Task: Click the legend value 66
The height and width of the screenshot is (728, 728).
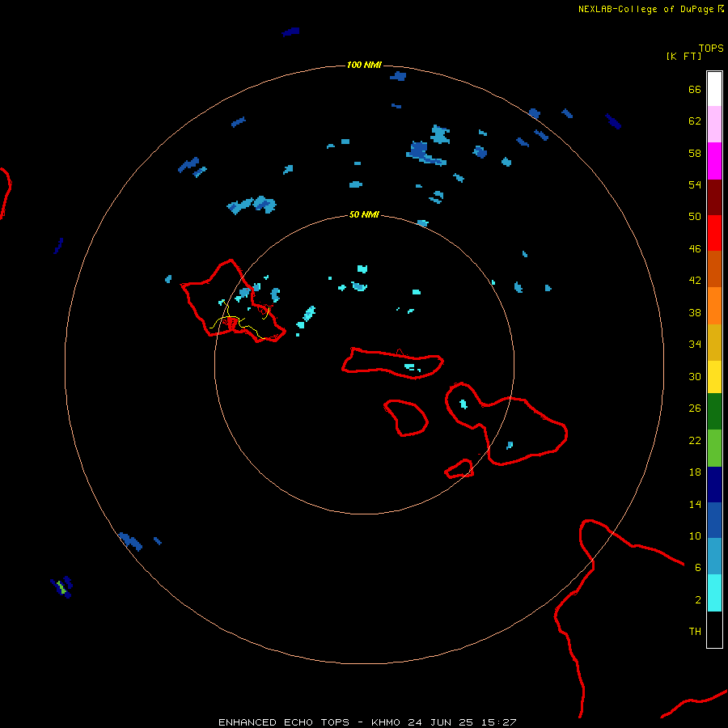Action: pos(695,89)
